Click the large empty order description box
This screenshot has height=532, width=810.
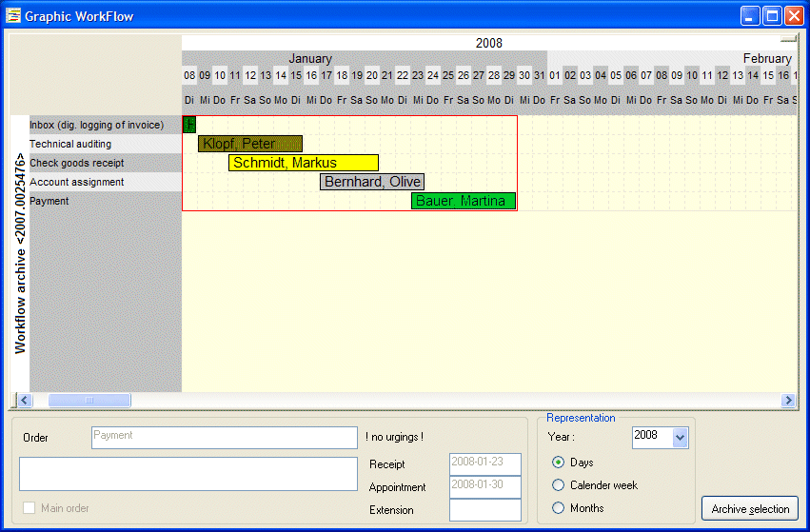point(188,474)
